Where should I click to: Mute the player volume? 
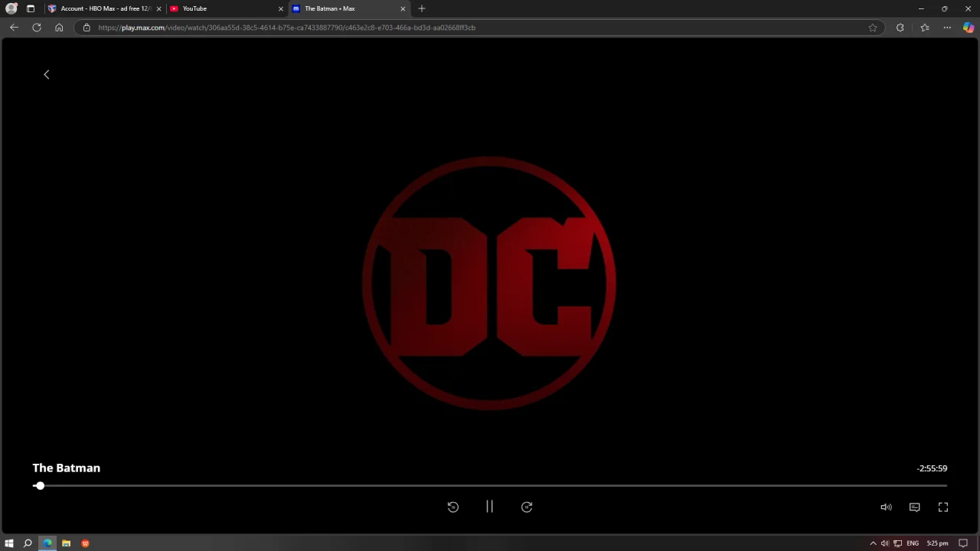tap(886, 507)
